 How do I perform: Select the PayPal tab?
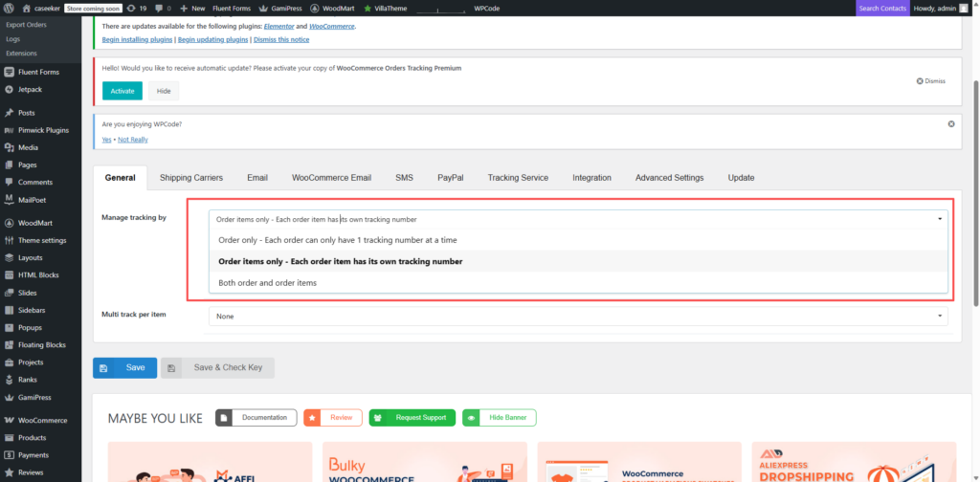click(x=451, y=178)
